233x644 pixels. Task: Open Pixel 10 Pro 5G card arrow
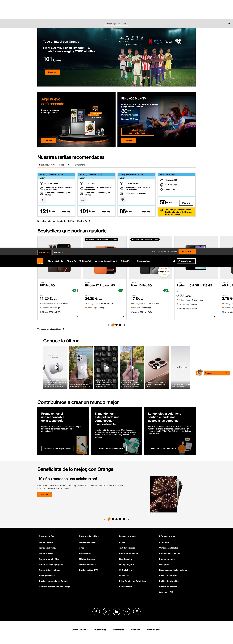169,317
